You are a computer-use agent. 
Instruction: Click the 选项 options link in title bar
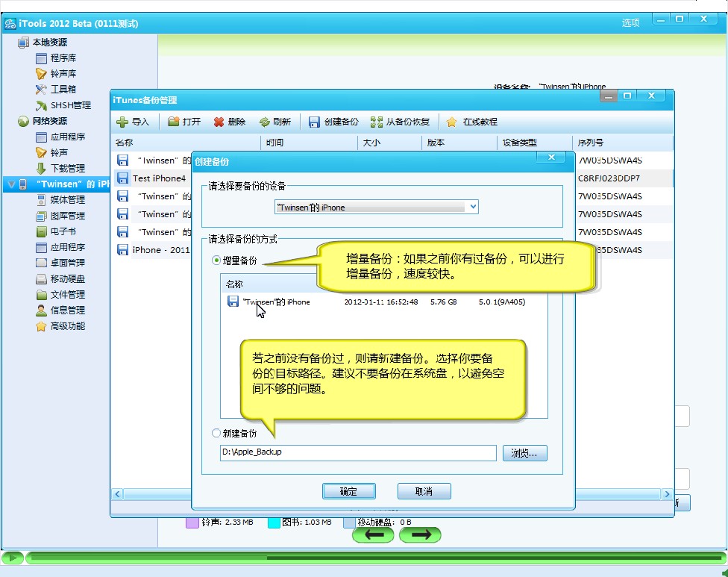(x=630, y=22)
